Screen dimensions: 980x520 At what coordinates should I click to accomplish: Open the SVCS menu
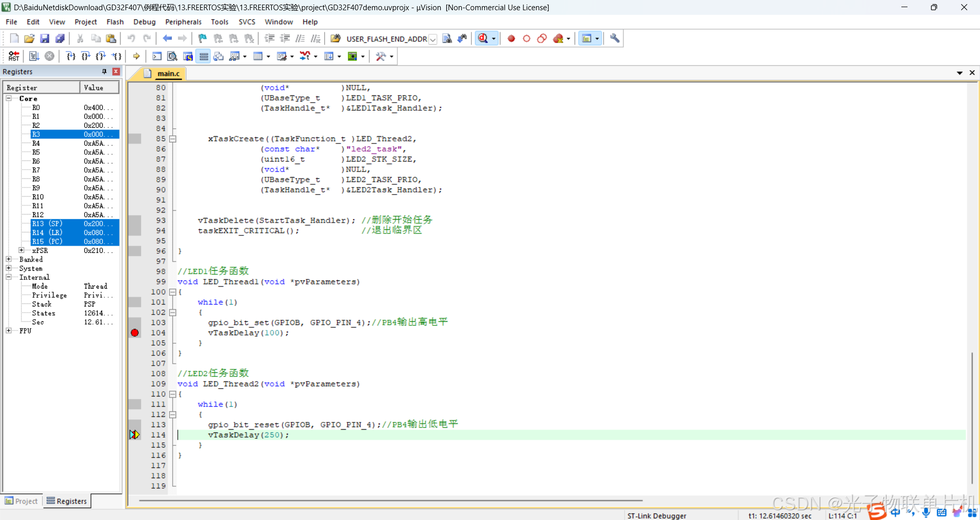(x=247, y=22)
